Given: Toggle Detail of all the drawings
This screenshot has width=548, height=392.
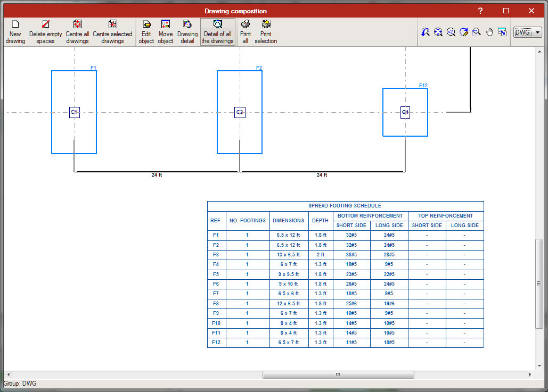Looking at the screenshot, I should pyautogui.click(x=218, y=32).
